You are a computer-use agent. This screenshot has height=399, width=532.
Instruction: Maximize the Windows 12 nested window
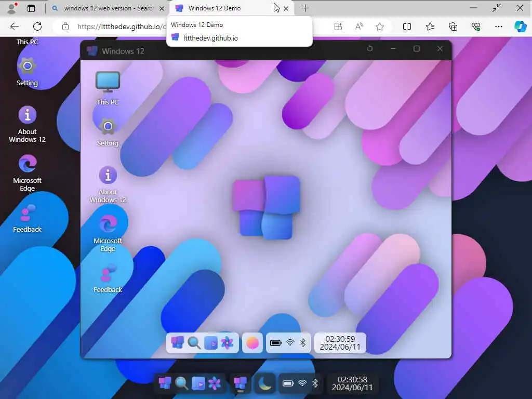coord(417,49)
